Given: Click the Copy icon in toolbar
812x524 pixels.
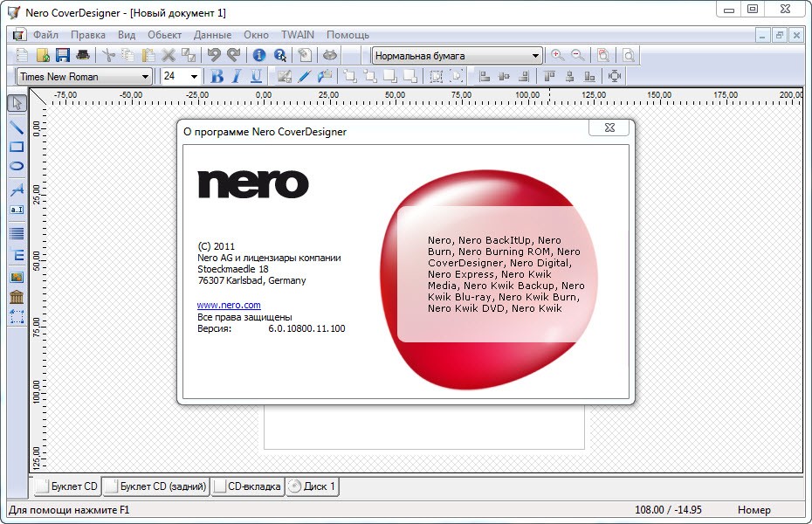Looking at the screenshot, I should click(127, 55).
